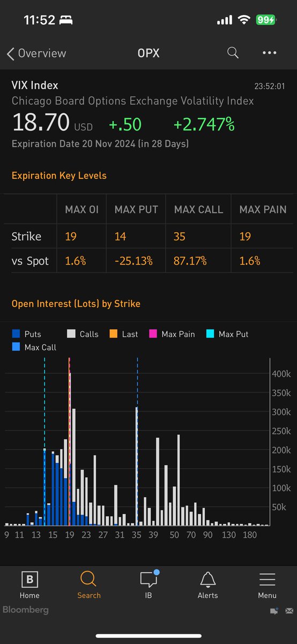Open Menu tab in bottom bar
The height and width of the screenshot is (644, 297).
coord(267,585)
